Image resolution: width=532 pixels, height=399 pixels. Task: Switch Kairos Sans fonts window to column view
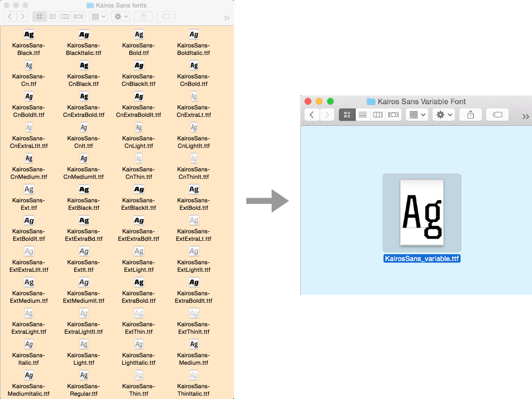click(65, 16)
